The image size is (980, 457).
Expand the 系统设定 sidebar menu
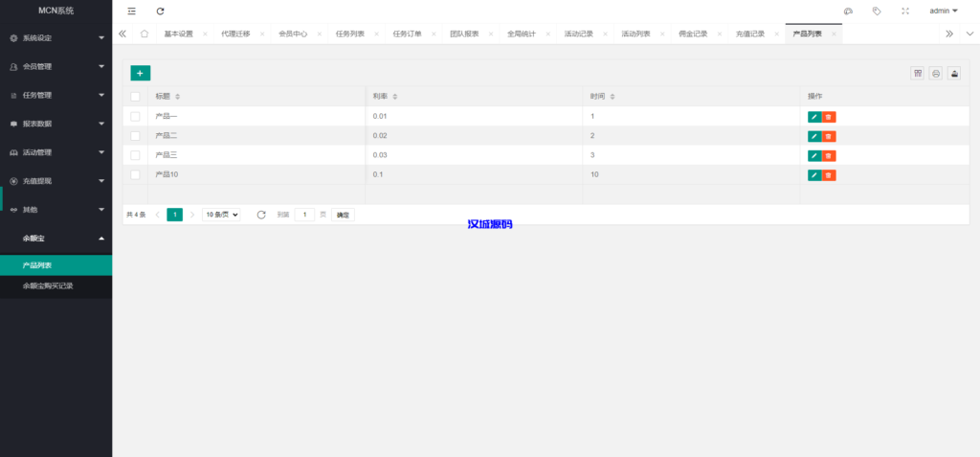click(x=56, y=38)
